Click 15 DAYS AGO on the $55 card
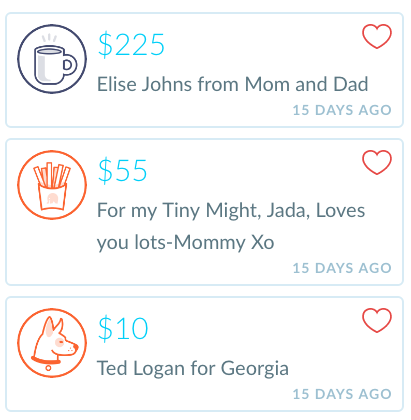 pyautogui.click(x=342, y=268)
